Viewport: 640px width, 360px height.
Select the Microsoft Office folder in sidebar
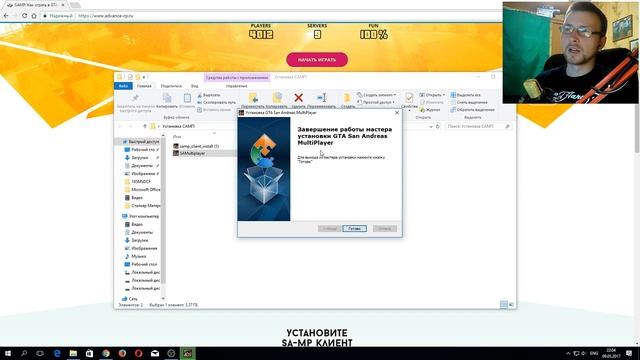coord(142,190)
